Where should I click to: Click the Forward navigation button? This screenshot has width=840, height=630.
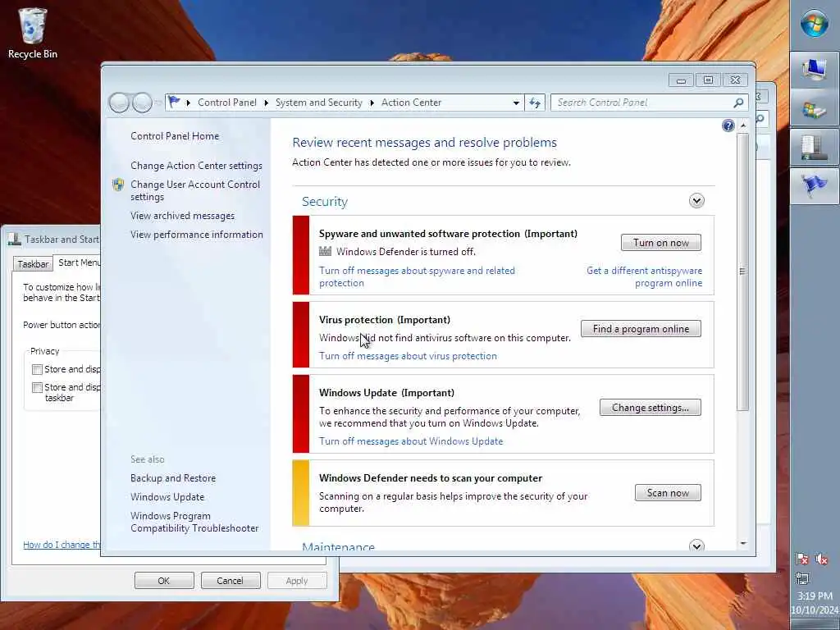click(142, 103)
